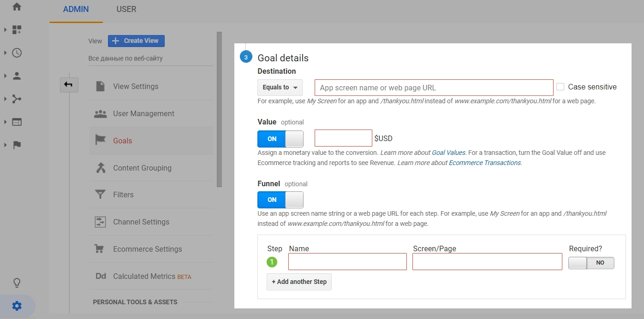
Task: Click the Goals flag icon
Action: coord(100,141)
